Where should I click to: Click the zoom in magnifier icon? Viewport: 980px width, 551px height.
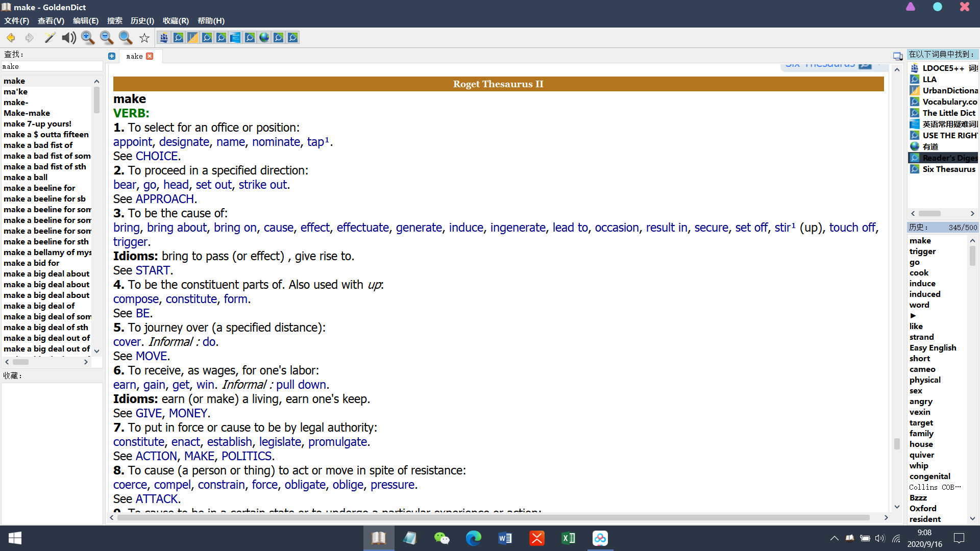87,37
